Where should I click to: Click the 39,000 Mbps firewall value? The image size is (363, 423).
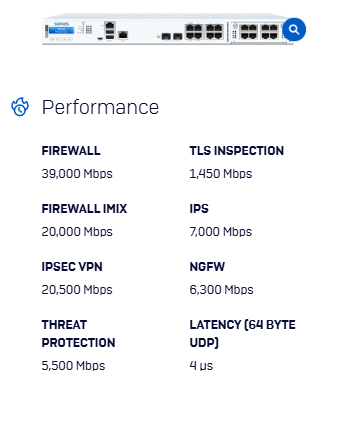(77, 174)
